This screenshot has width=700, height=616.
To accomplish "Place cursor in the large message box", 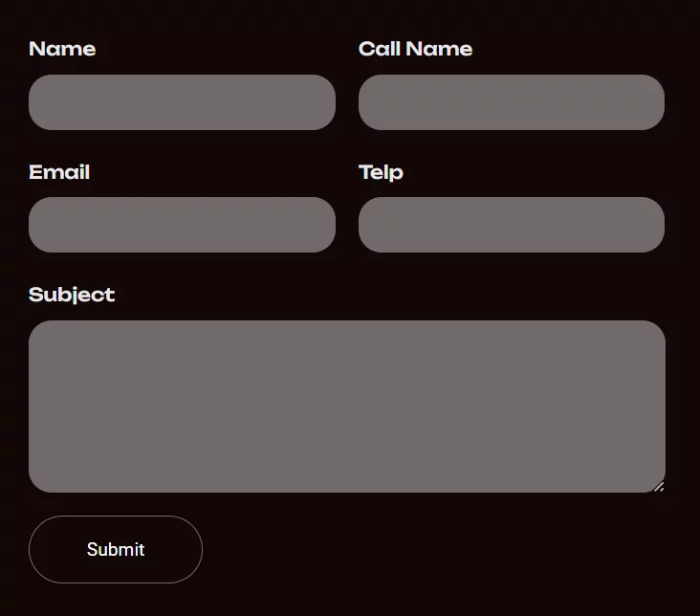I will [346, 407].
